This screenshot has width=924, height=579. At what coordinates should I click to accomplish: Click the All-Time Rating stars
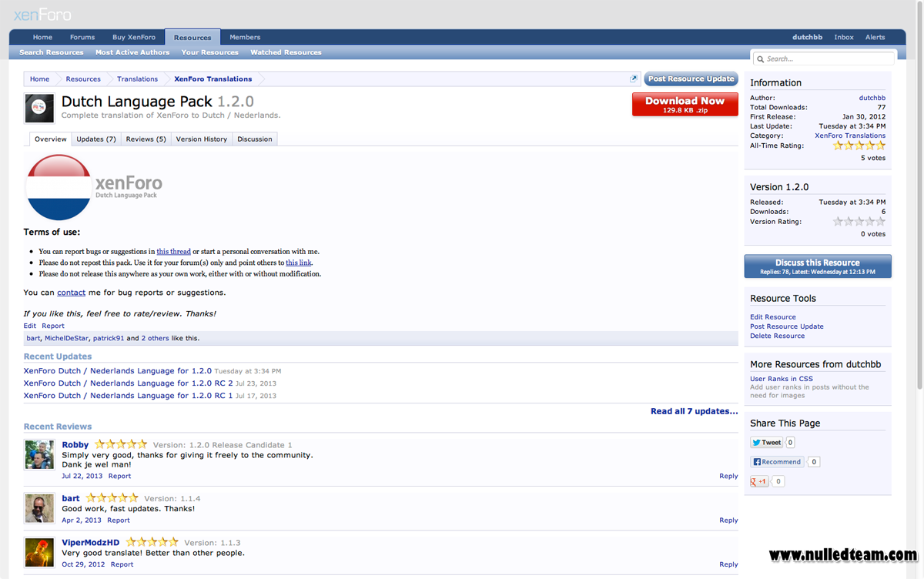click(x=859, y=146)
